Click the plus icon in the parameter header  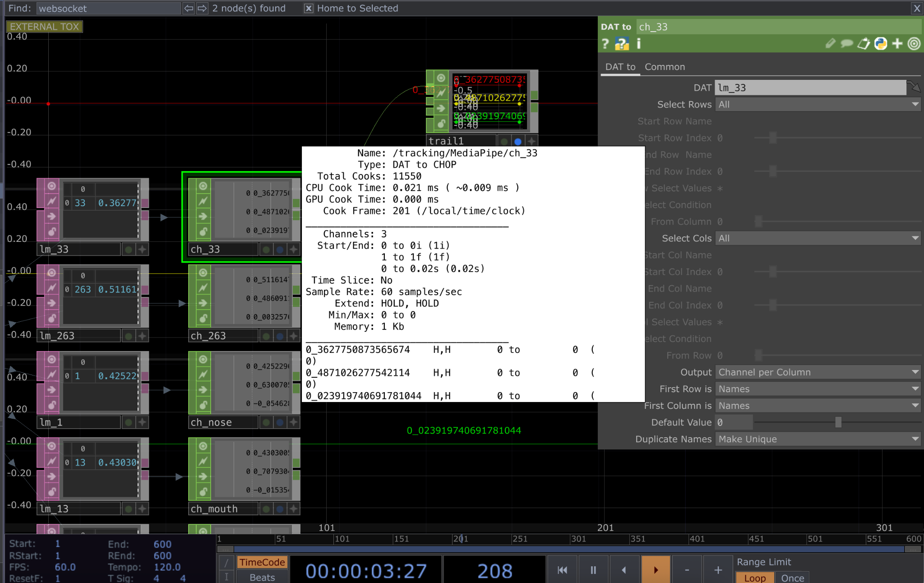pos(897,44)
